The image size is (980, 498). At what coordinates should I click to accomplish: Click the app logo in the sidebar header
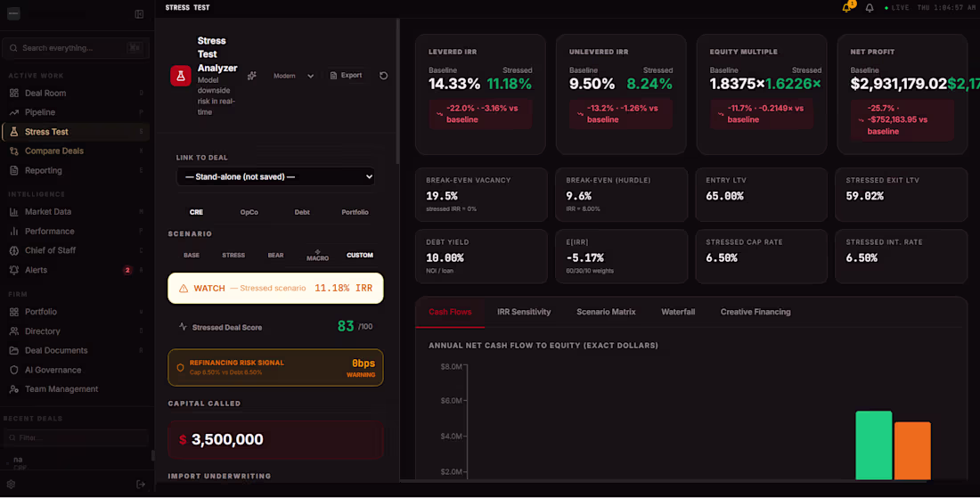[x=13, y=13]
